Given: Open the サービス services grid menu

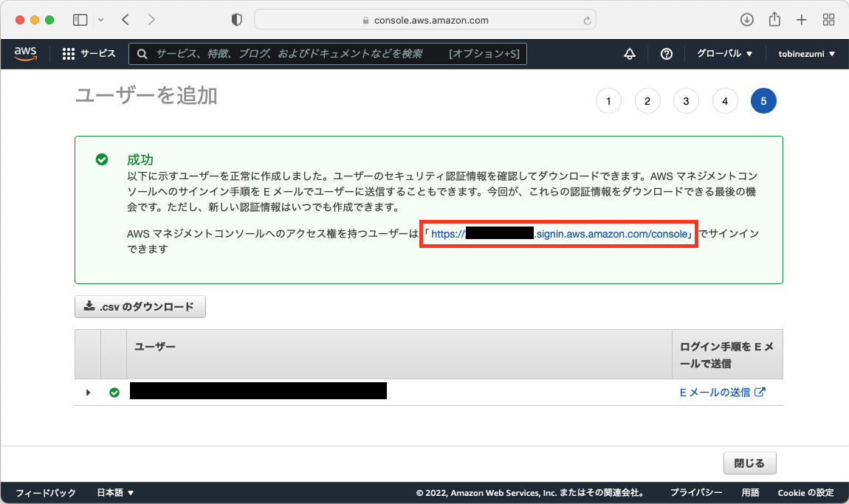Looking at the screenshot, I should (89, 54).
